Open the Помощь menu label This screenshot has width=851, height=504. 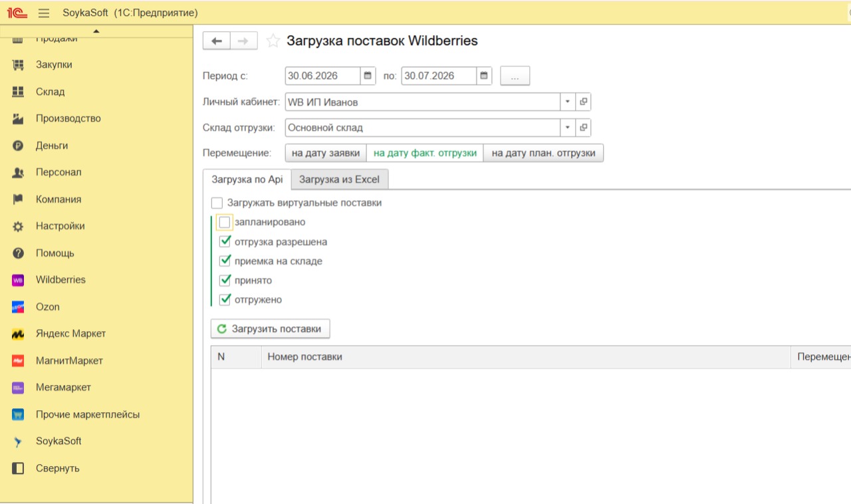55,253
